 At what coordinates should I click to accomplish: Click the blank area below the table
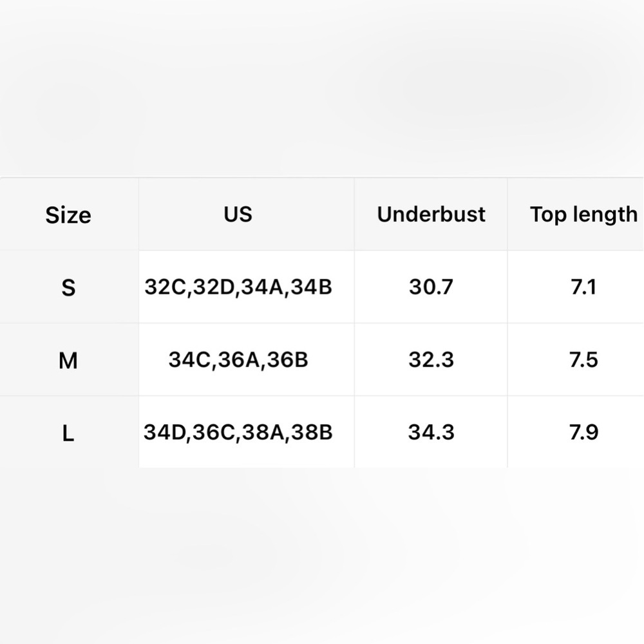point(322,556)
